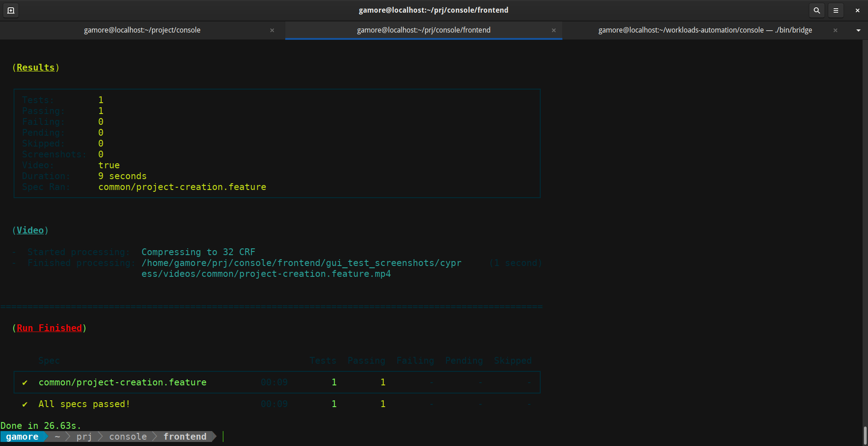Click the 'prj' prompt segment
868x446 pixels.
(84, 437)
